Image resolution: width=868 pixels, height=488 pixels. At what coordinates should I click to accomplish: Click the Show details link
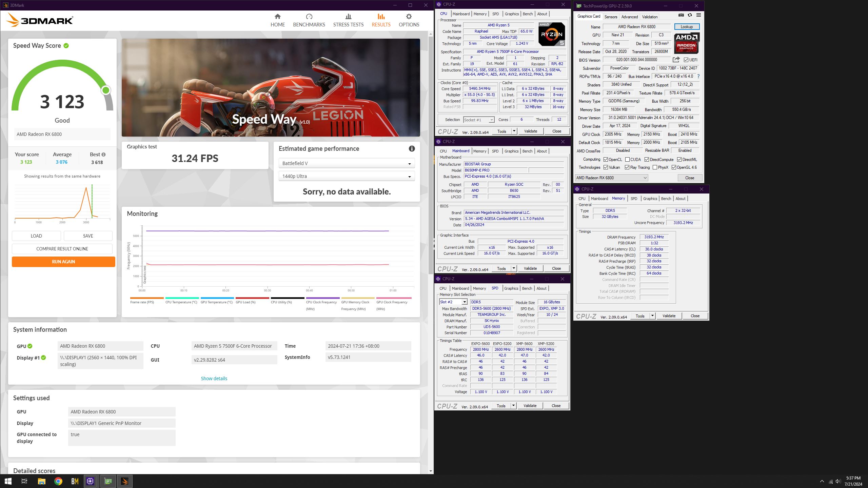[x=214, y=379]
